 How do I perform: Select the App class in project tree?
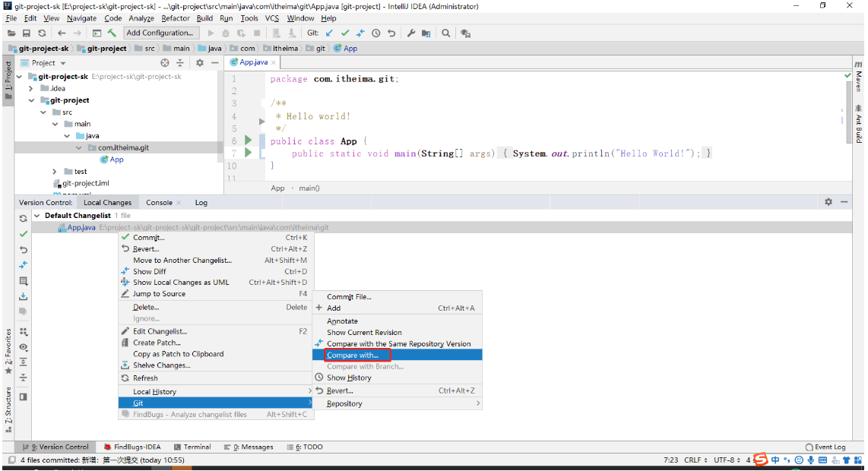[x=112, y=160]
